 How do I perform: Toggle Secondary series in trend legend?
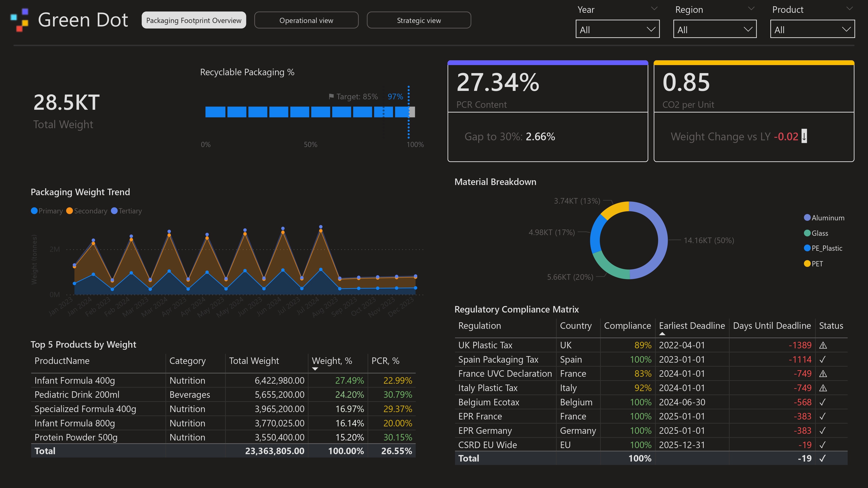click(87, 211)
